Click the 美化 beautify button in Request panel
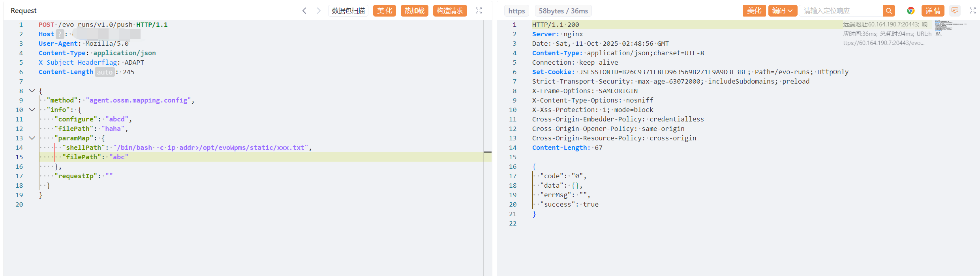Image resolution: width=980 pixels, height=276 pixels. 384,11
